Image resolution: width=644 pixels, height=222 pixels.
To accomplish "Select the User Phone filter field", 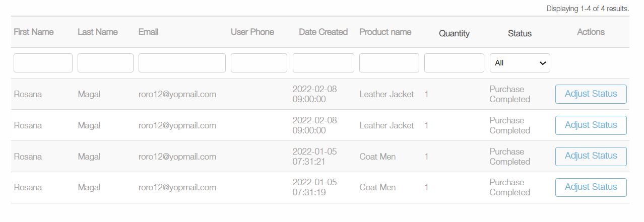I will click(259, 63).
